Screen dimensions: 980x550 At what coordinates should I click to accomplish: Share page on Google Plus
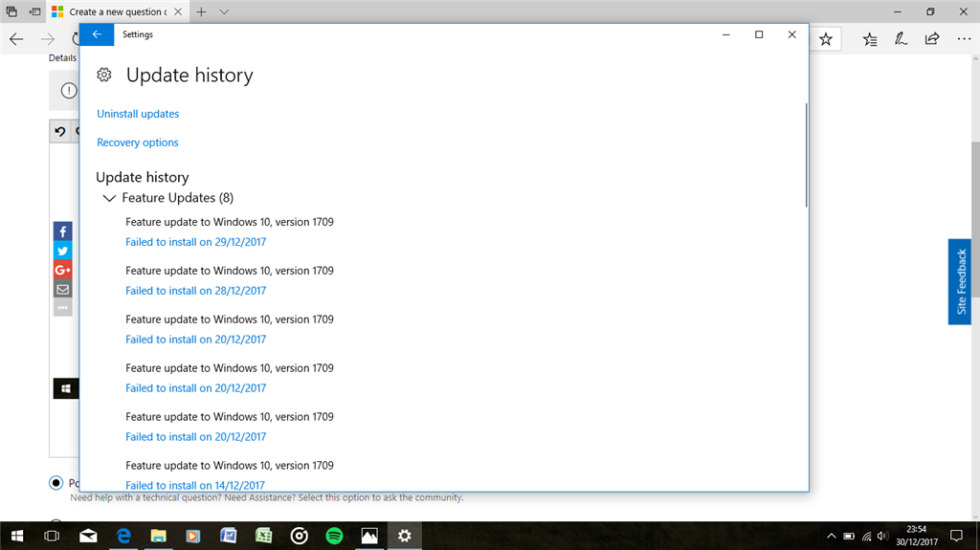(62, 270)
